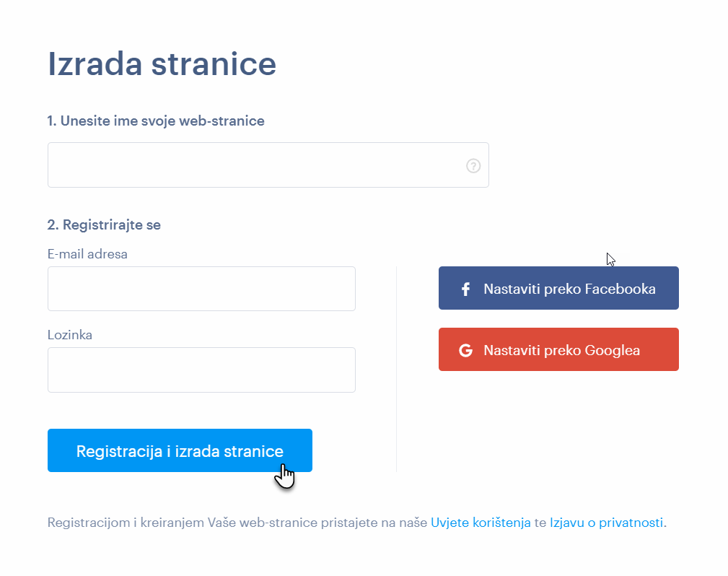This screenshot has width=728, height=576.
Task: Click the help question mark icon
Action: click(x=473, y=166)
